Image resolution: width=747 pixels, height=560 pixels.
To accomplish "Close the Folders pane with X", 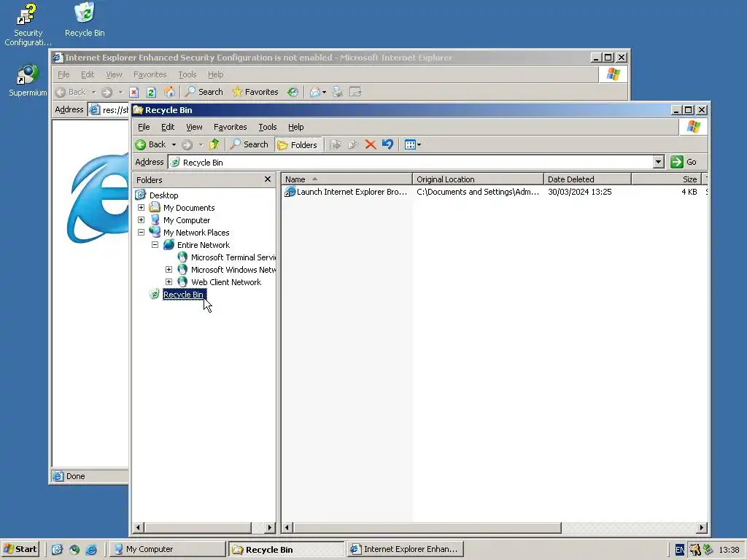I will [268, 179].
